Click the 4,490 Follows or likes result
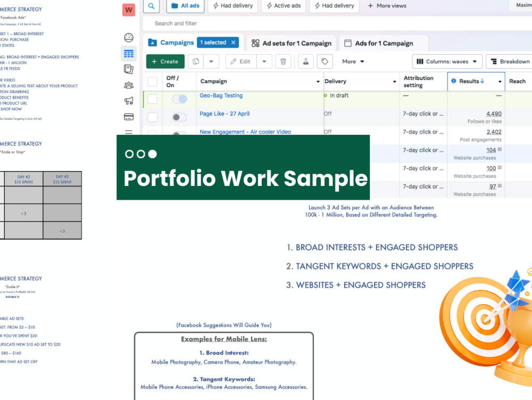532x400 pixels. click(494, 114)
